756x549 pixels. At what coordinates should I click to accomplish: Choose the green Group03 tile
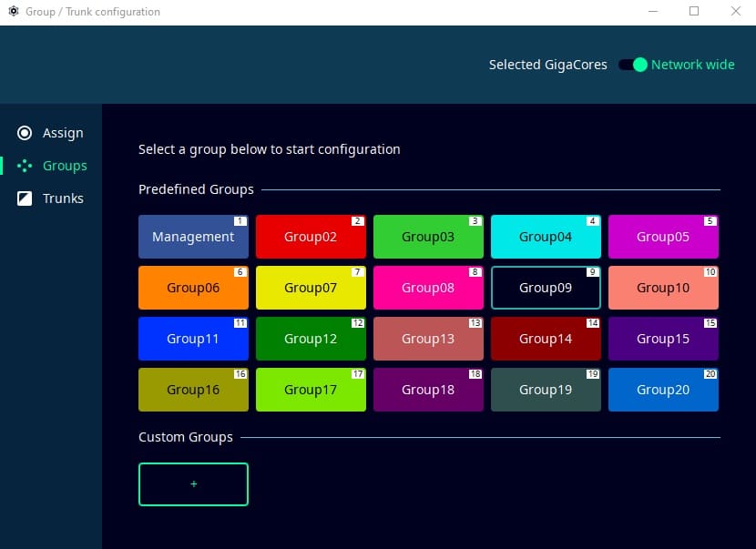428,237
